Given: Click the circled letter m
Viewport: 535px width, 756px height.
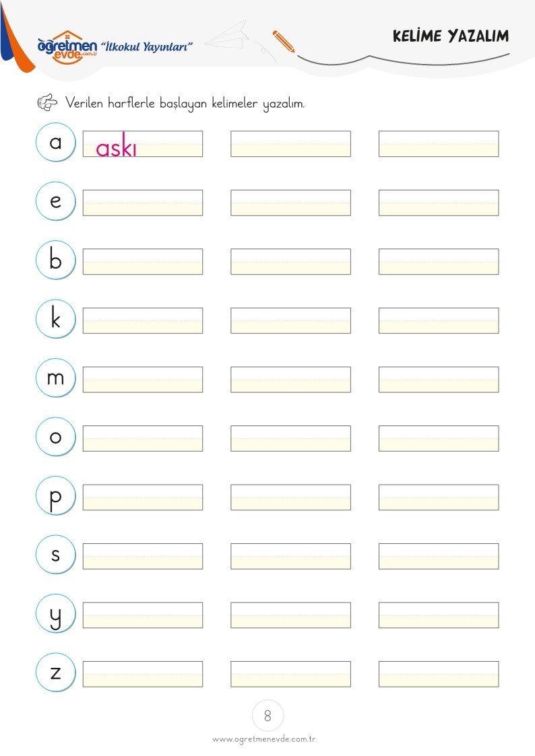Looking at the screenshot, I should [x=55, y=378].
